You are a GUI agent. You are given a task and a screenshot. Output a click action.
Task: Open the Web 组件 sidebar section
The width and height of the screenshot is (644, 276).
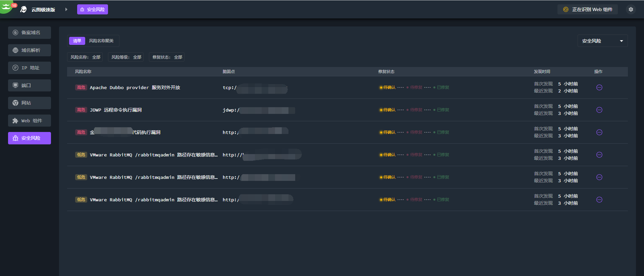pyautogui.click(x=30, y=121)
